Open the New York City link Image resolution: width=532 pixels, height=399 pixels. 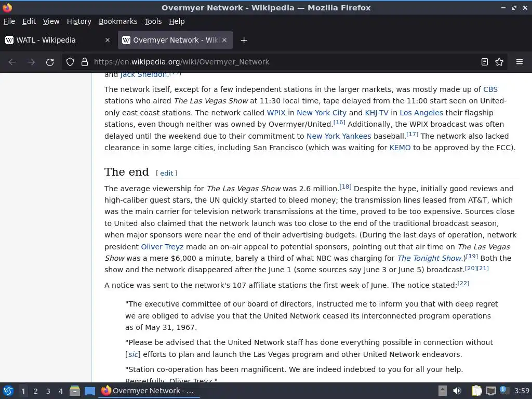(x=322, y=113)
